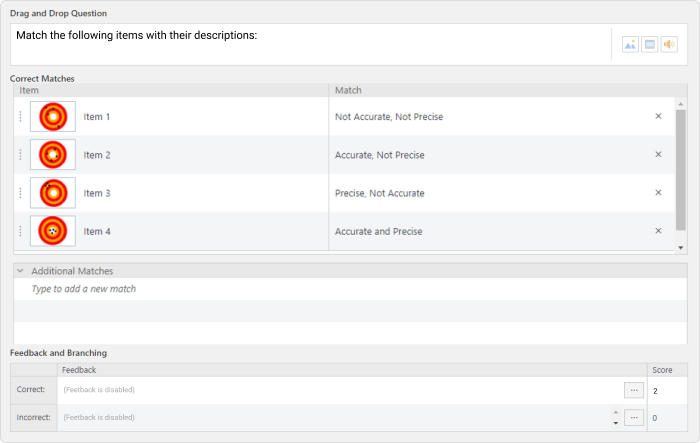Click the insert video icon
Screen dimensions: 700x443
tap(650, 44)
